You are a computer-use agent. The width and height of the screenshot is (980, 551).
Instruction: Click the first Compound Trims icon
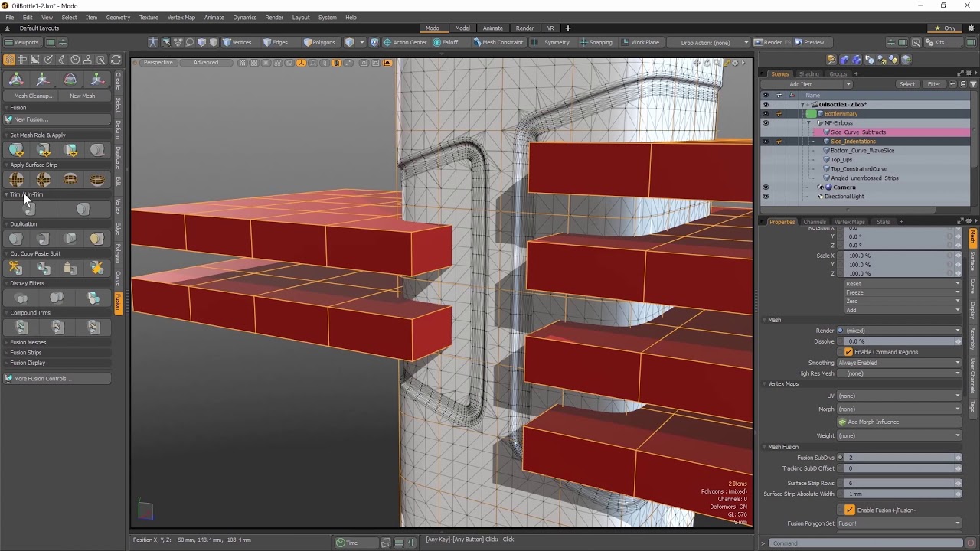[21, 327]
